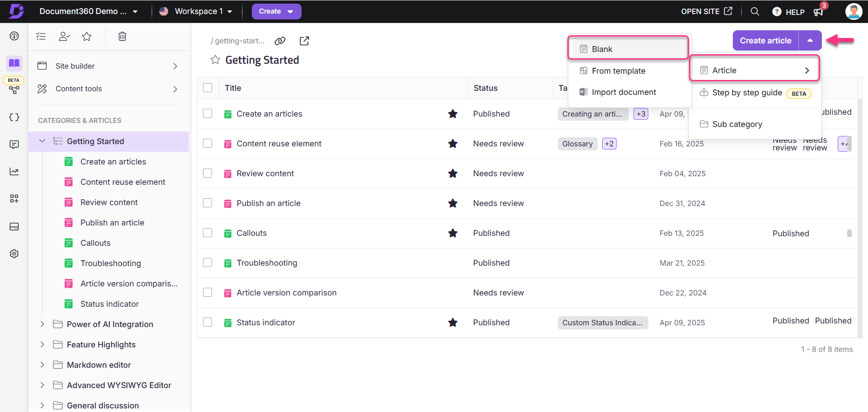Open the feedback comments icon in left rail
The height and width of the screenshot is (412, 868).
point(14,145)
